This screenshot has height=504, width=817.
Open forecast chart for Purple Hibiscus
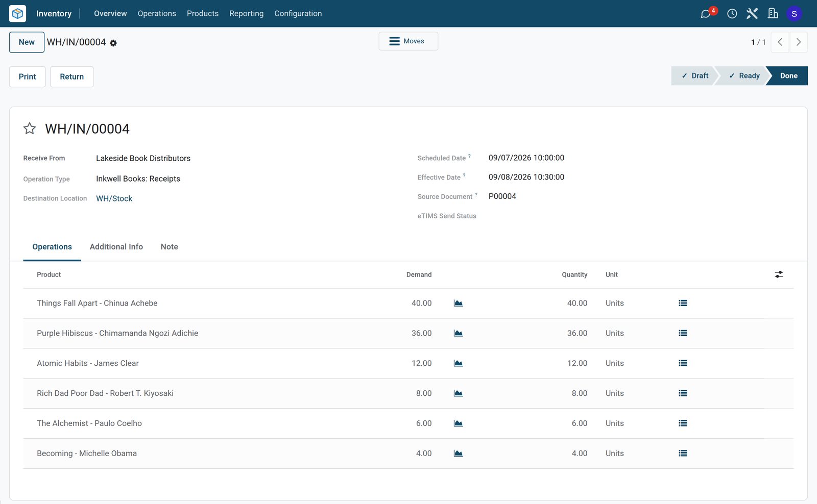click(x=458, y=333)
